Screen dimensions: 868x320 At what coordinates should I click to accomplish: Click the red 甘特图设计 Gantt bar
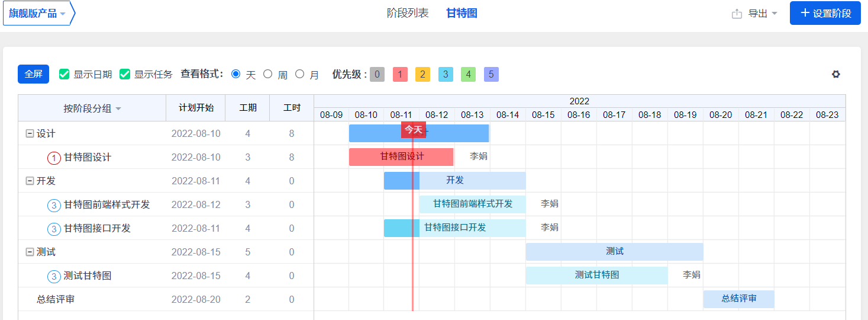click(401, 157)
